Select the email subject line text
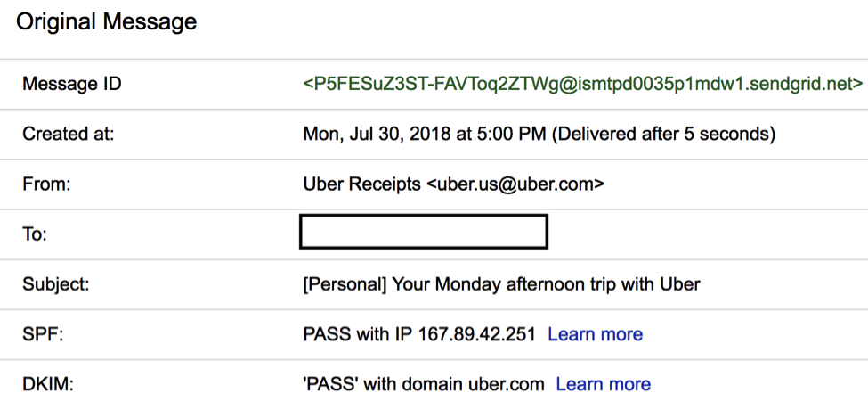The image size is (868, 410). coord(501,284)
